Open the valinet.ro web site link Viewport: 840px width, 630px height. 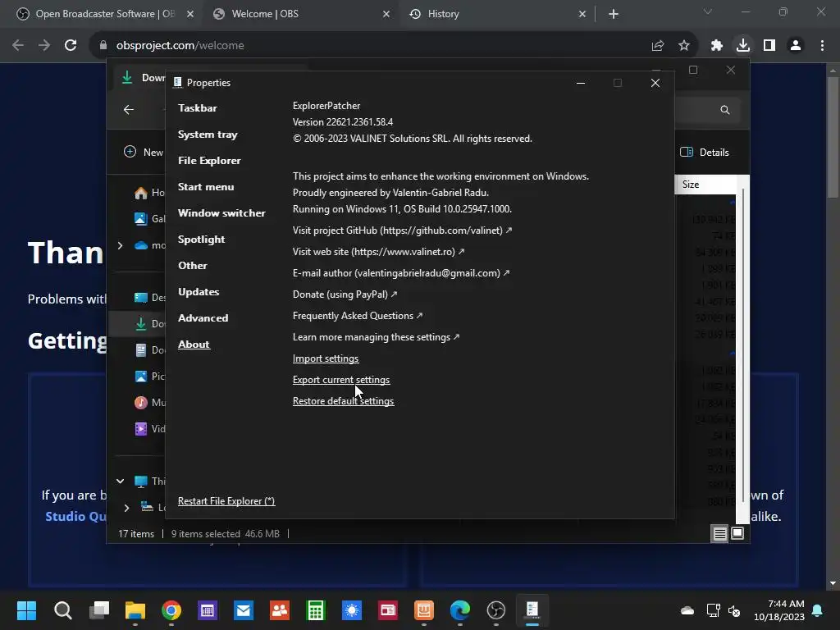click(x=378, y=252)
